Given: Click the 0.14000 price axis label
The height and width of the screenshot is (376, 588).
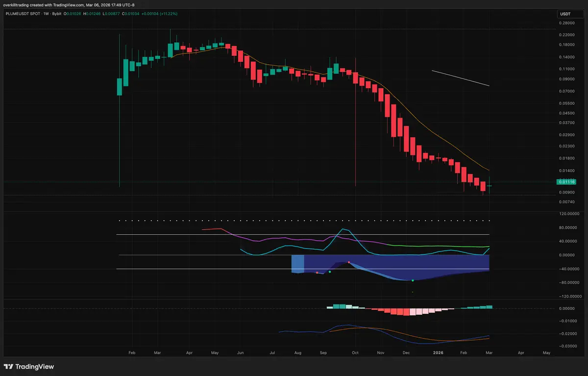Looking at the screenshot, I should 567,57.
